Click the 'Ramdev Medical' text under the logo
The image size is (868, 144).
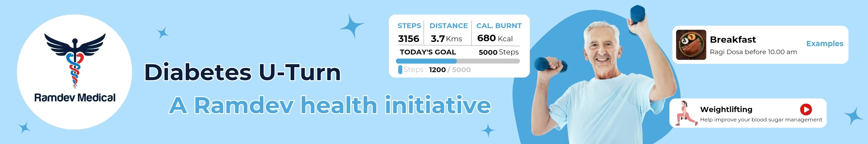[75, 98]
